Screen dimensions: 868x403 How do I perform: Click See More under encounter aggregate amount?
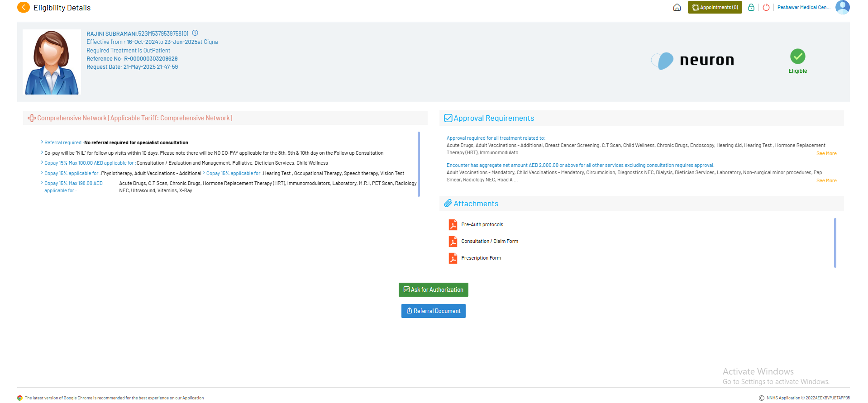point(826,181)
